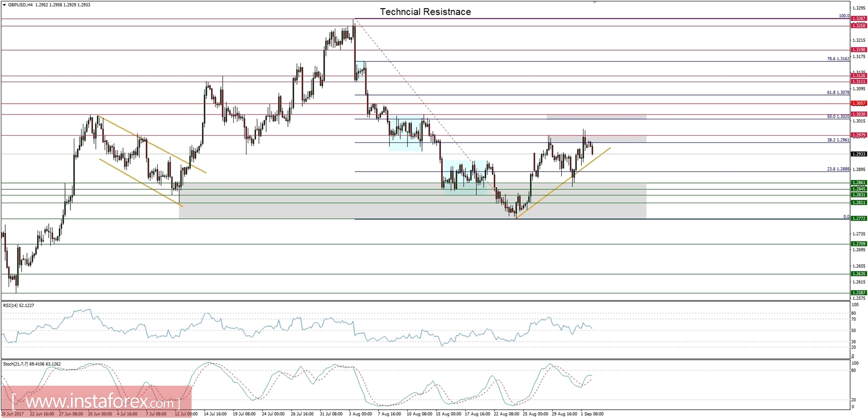
Task: Click the 27 Jun 08:00 time axis label
Action: 71,414
